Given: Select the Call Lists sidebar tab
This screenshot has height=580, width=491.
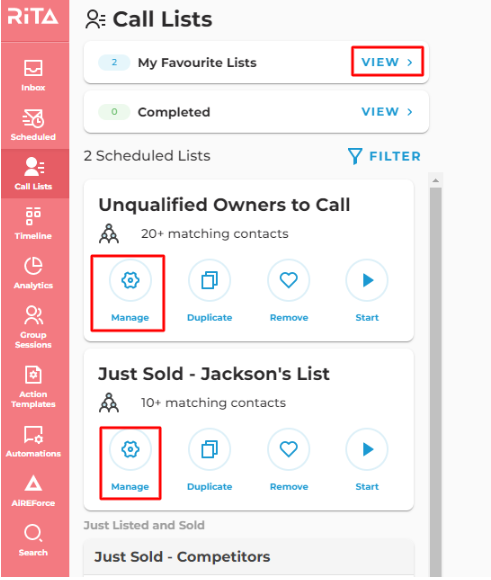Looking at the screenshot, I should [x=34, y=173].
